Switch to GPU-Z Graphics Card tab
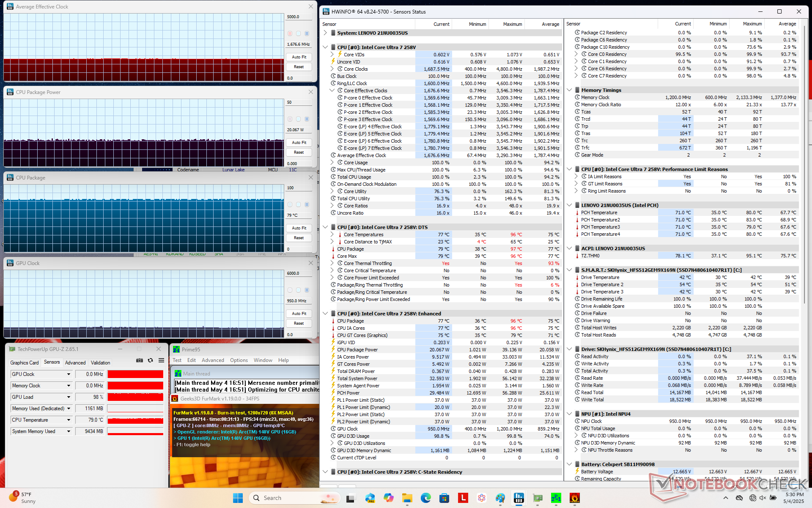This screenshot has width=812, height=508. tap(25, 362)
